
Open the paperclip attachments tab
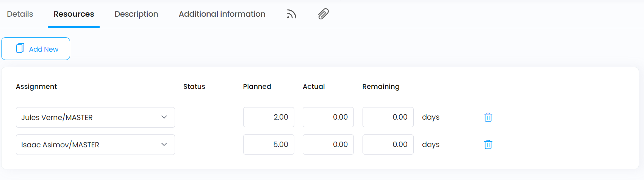tap(323, 14)
